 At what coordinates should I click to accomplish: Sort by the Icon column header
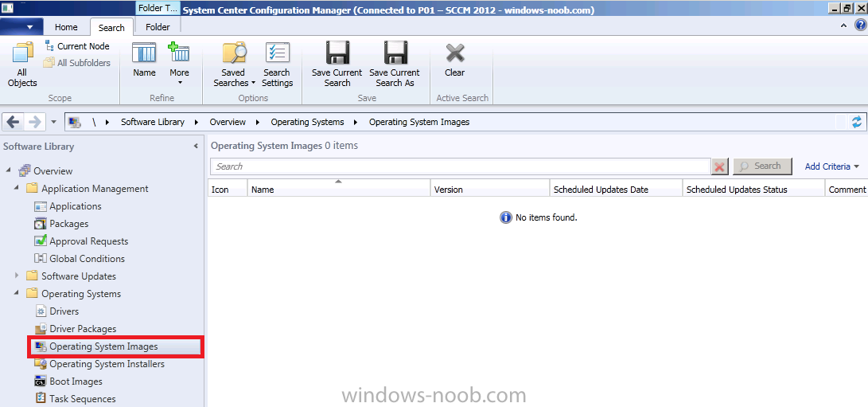coord(228,190)
